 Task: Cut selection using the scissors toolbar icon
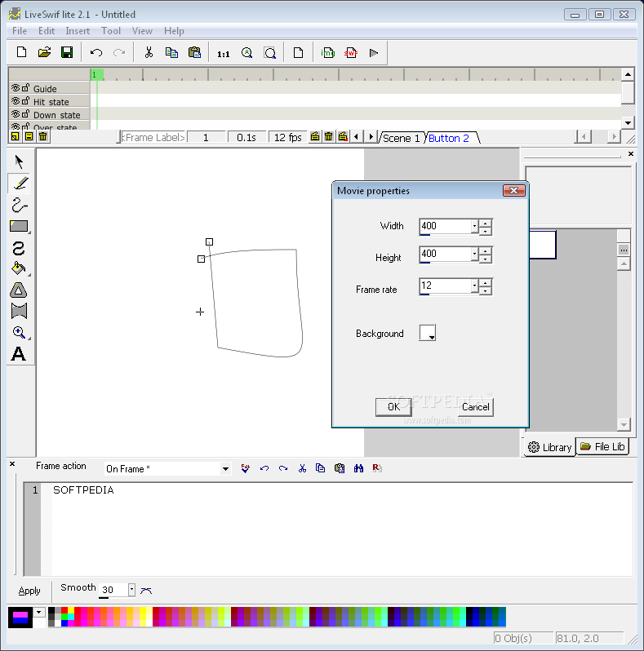pyautogui.click(x=149, y=52)
